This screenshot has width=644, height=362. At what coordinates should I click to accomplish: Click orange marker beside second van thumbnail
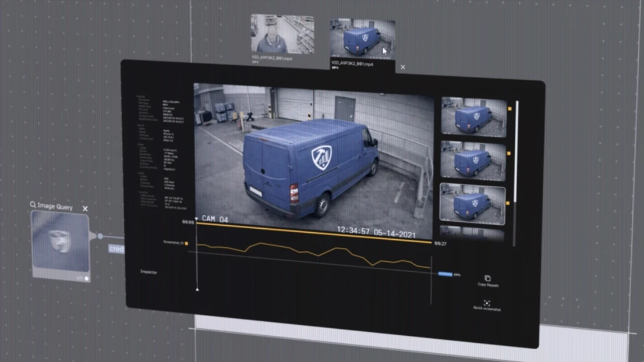click(509, 154)
